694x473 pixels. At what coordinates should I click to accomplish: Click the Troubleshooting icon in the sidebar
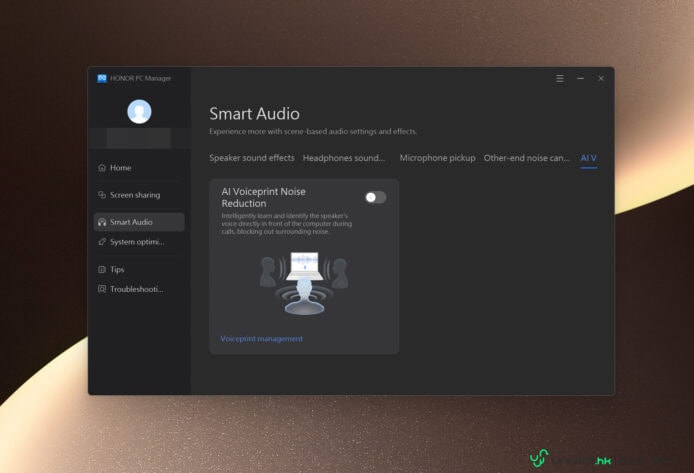click(x=102, y=289)
